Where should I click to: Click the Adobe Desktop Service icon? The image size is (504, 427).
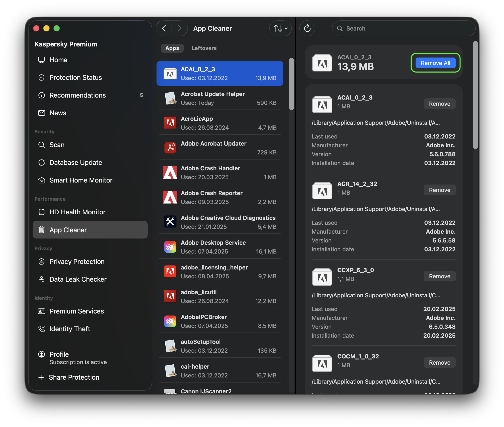coord(170,247)
